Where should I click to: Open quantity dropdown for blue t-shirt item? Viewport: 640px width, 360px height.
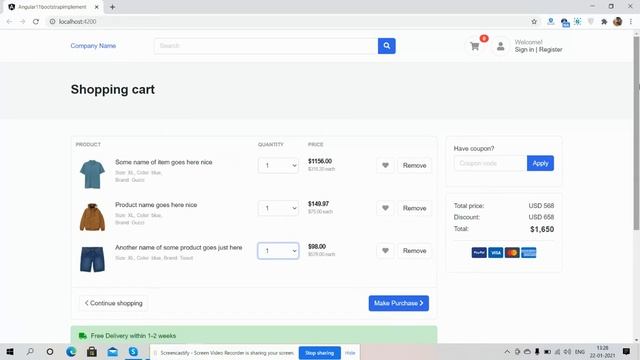[278, 165]
